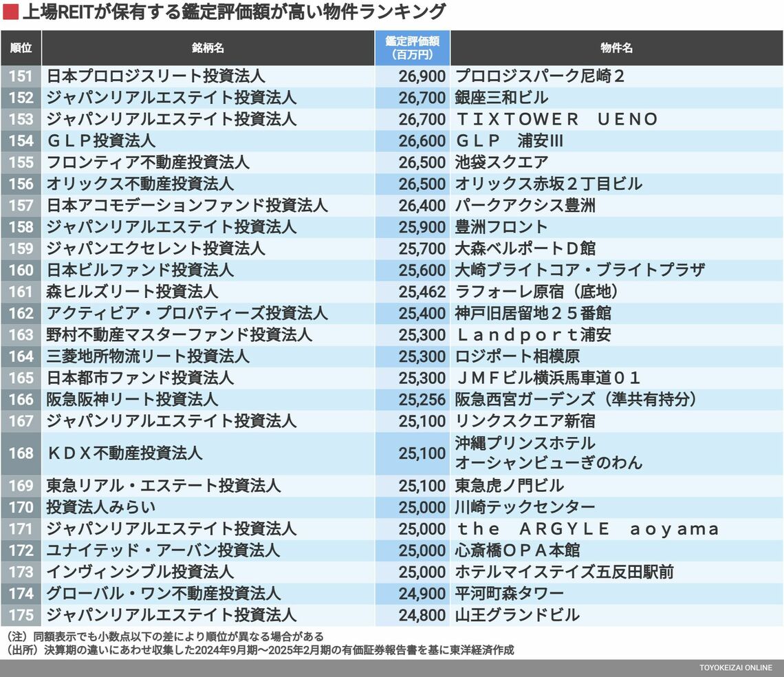Select 山王グランドビル in the last row
Viewport: 784px width, 677px height.
(517, 615)
